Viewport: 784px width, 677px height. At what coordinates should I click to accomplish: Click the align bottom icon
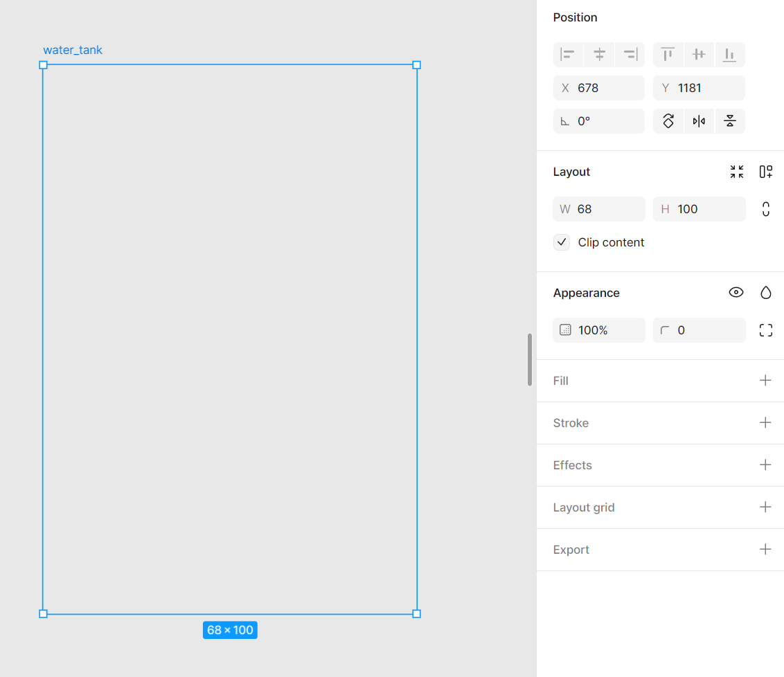click(729, 55)
